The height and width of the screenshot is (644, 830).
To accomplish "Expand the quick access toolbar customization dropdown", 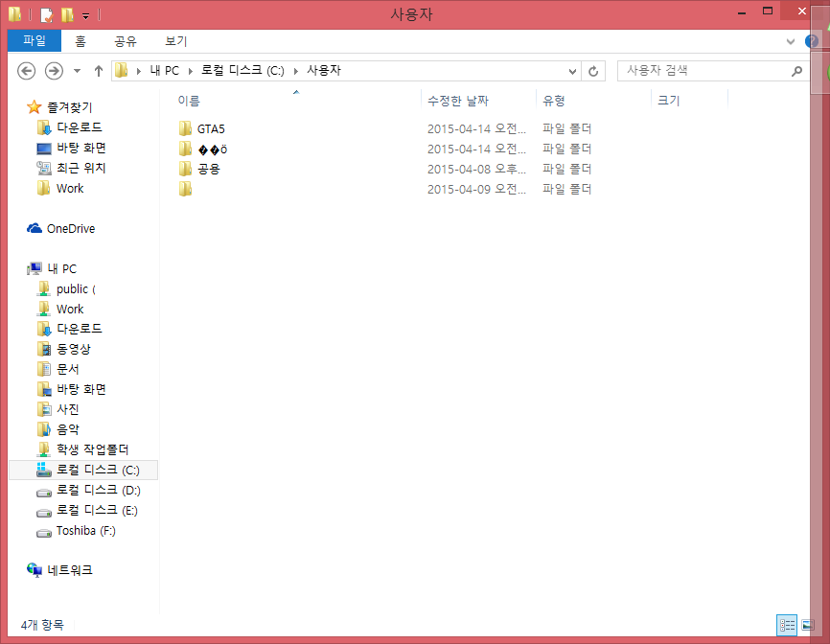I will pyautogui.click(x=85, y=14).
